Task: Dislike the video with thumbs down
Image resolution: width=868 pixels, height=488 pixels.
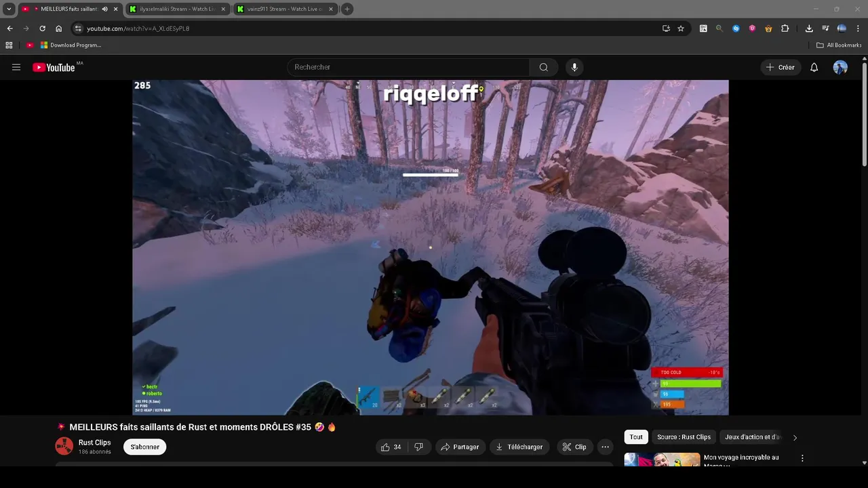Action: pyautogui.click(x=419, y=447)
